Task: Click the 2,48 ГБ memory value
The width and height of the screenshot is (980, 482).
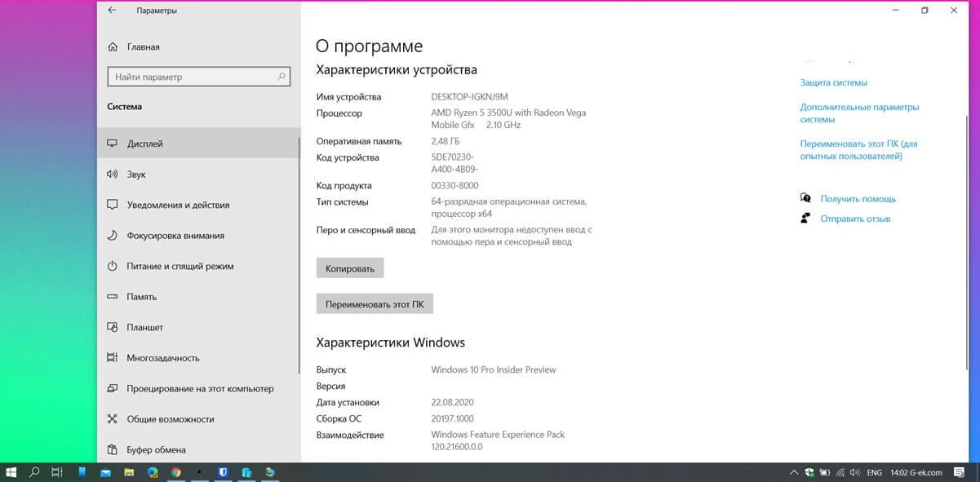Action: pos(447,141)
